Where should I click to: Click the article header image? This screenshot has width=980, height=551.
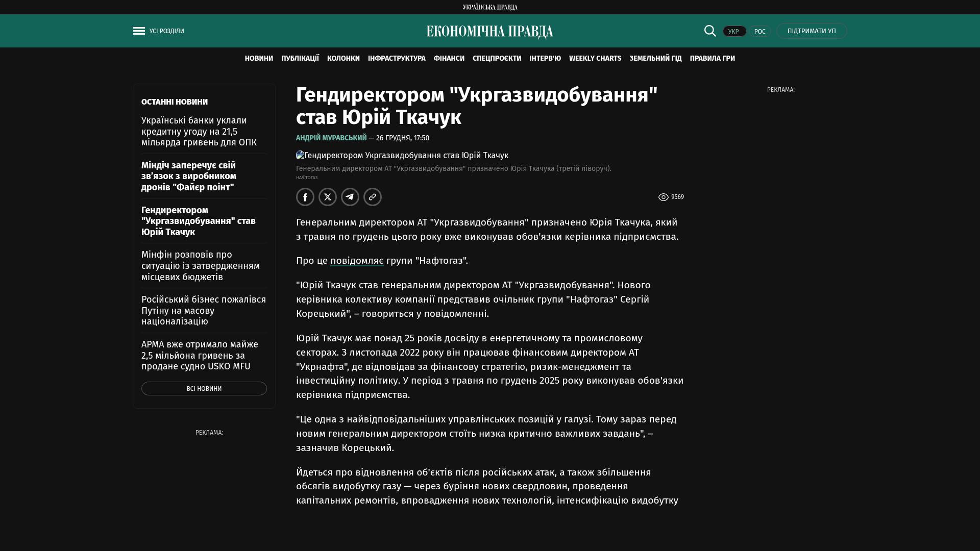402,155
